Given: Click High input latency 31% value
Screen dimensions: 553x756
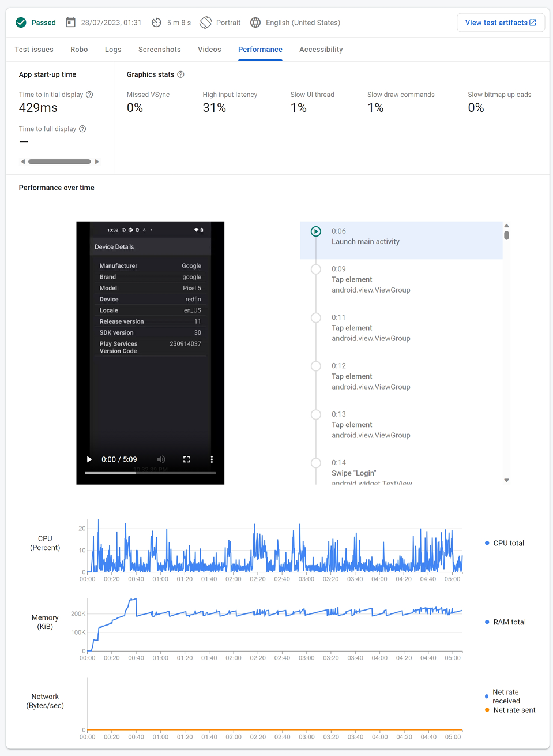Looking at the screenshot, I should (215, 108).
